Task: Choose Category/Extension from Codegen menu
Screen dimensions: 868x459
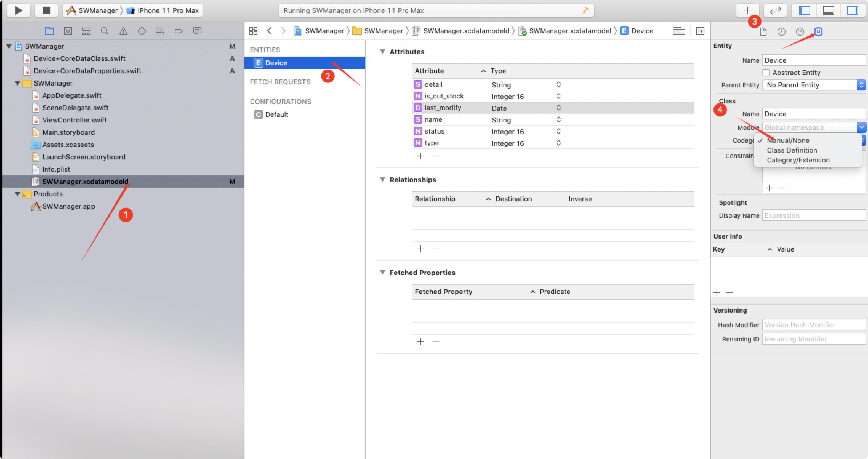Action: tap(798, 160)
